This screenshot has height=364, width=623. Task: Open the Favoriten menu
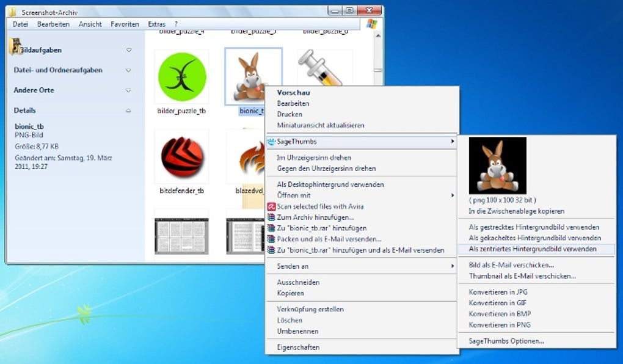point(125,24)
